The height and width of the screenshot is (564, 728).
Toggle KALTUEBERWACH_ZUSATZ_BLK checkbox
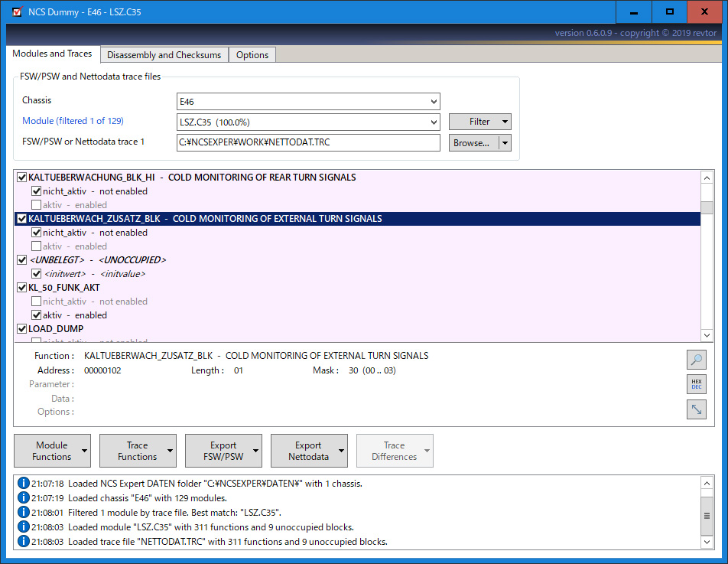(22, 218)
